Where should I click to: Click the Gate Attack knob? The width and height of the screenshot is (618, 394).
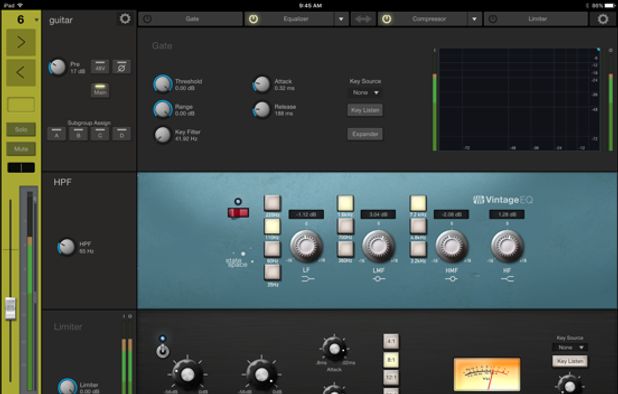coord(262,84)
